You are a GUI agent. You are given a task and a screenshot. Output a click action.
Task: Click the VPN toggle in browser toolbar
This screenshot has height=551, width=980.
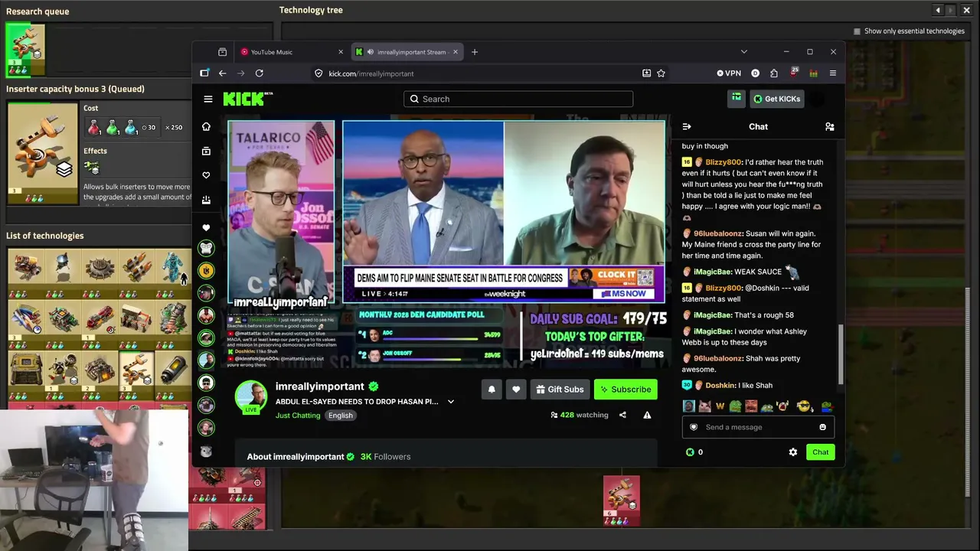[x=729, y=73]
